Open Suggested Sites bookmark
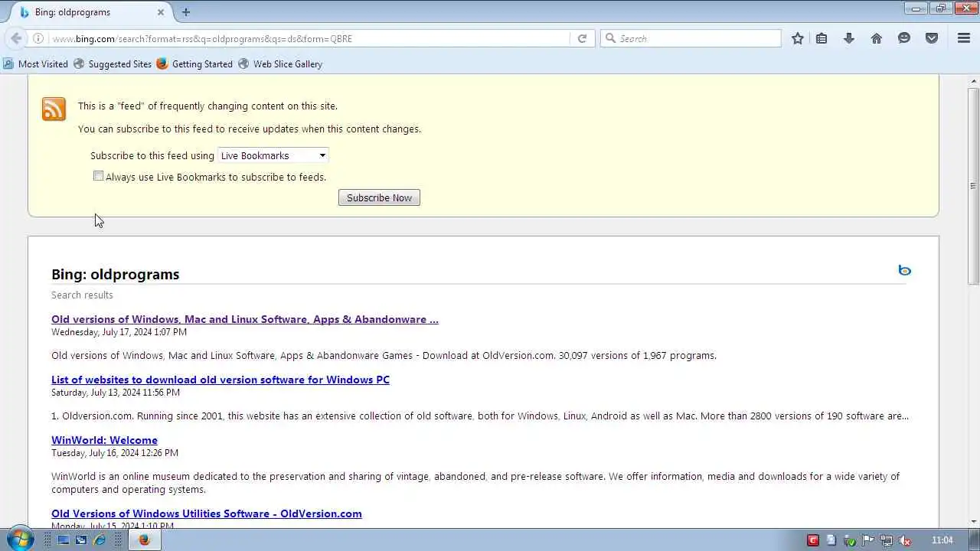 point(113,64)
